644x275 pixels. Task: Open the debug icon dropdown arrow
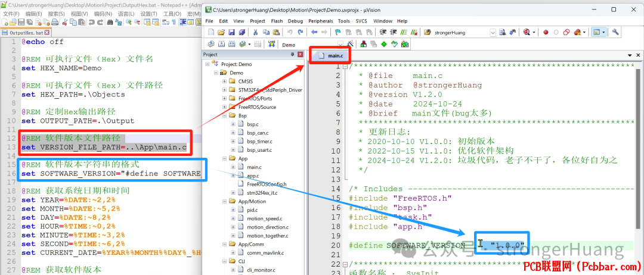(x=534, y=32)
